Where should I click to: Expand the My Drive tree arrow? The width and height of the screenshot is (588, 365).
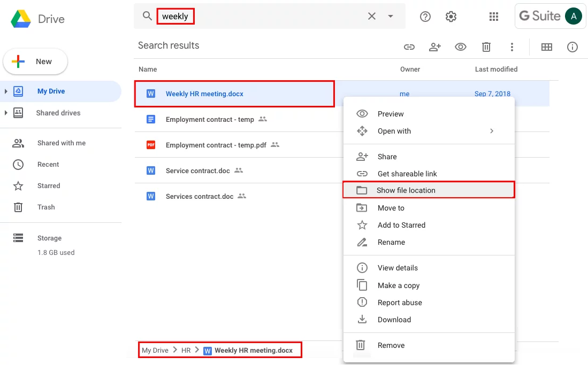[x=6, y=91]
